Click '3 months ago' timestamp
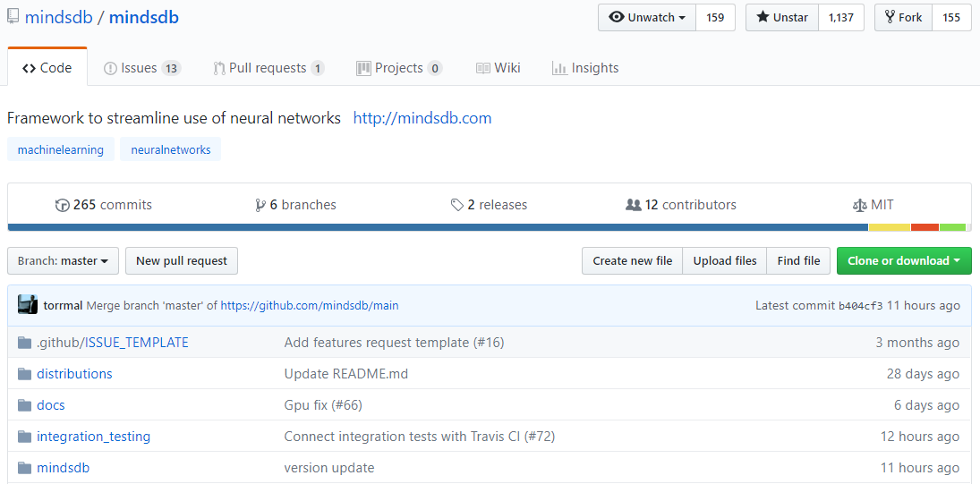 pyautogui.click(x=916, y=343)
